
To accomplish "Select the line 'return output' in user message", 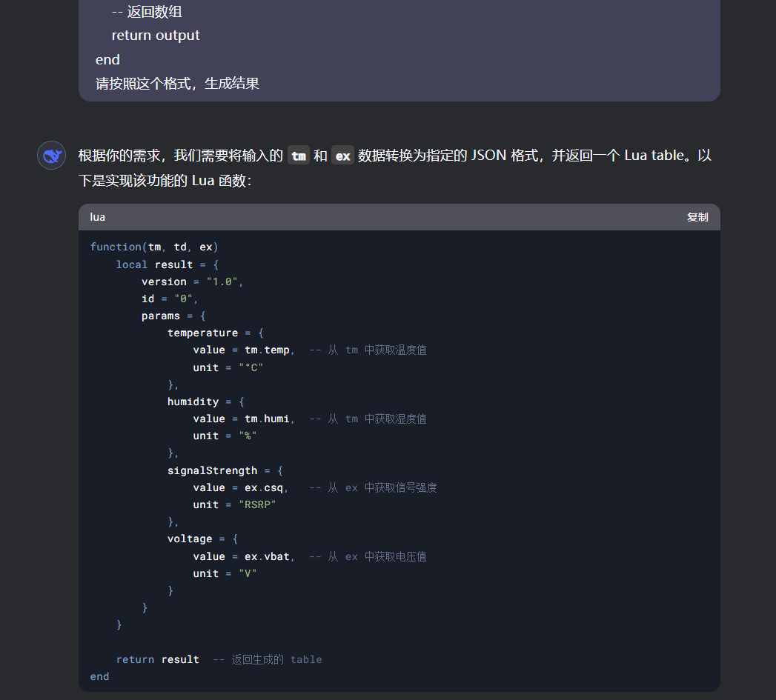I will (x=156, y=35).
